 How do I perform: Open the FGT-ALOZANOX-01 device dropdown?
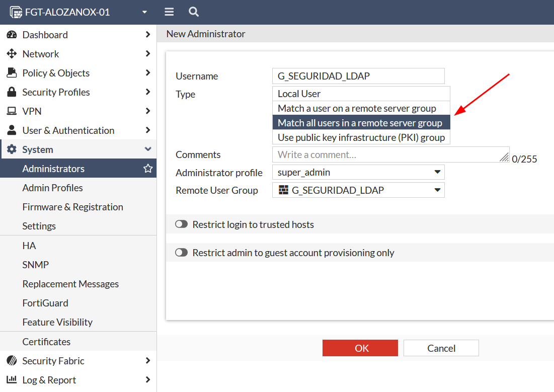tap(145, 12)
